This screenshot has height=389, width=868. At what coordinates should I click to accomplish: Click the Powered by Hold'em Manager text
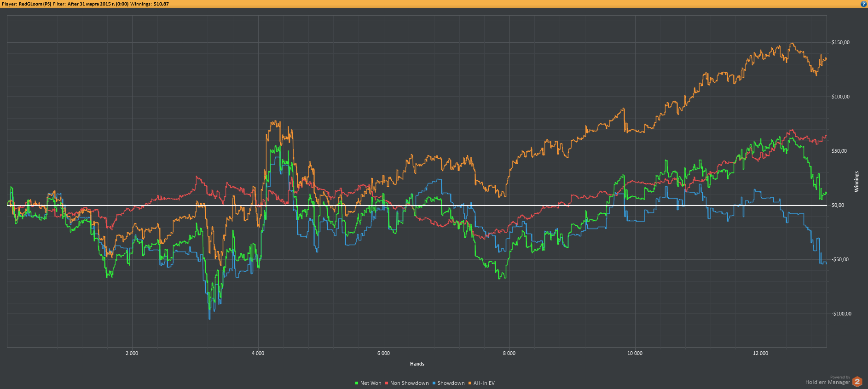click(827, 380)
